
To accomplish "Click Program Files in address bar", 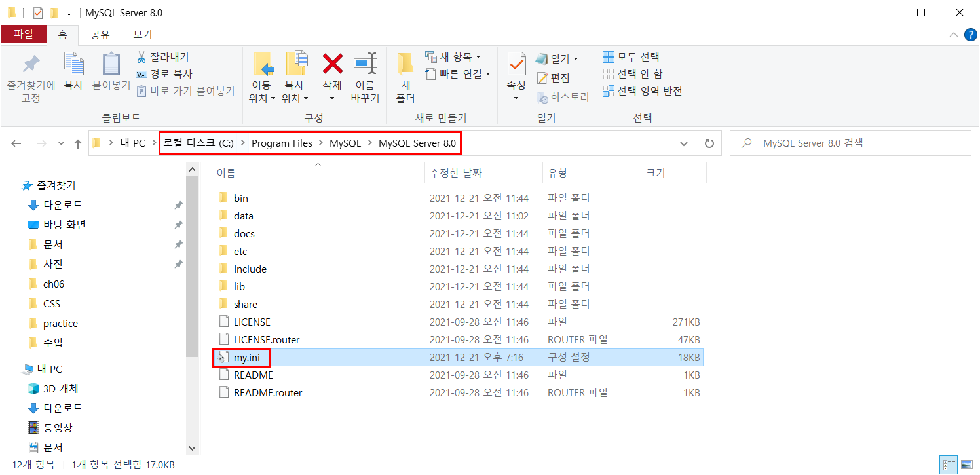I will coord(282,143).
